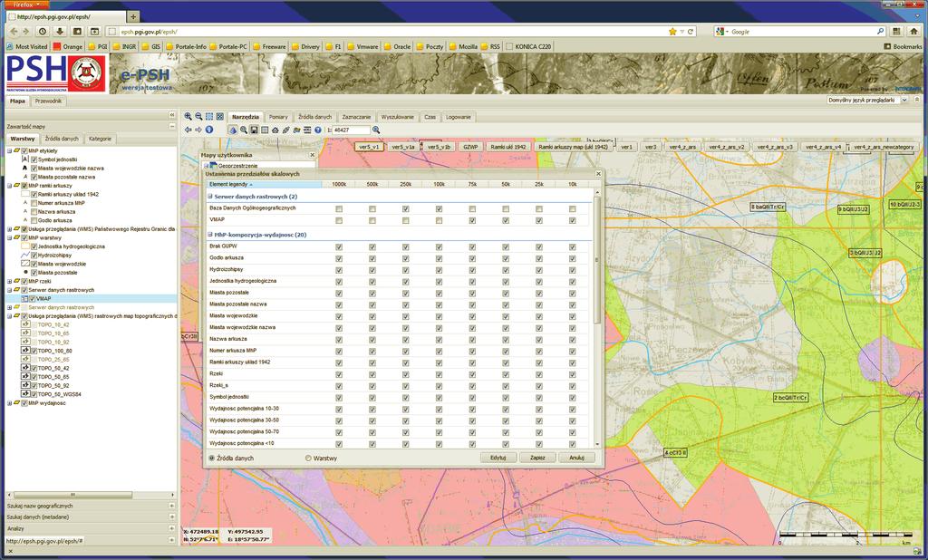Click the GZWP map button
Viewport: 928px width, 560px height.
(470, 147)
